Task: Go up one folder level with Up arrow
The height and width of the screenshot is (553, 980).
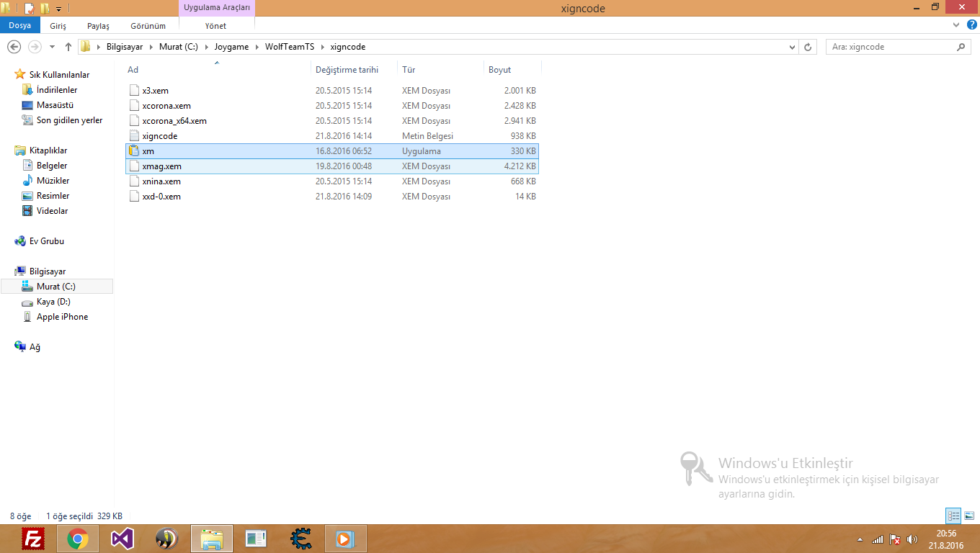Action: click(68, 47)
